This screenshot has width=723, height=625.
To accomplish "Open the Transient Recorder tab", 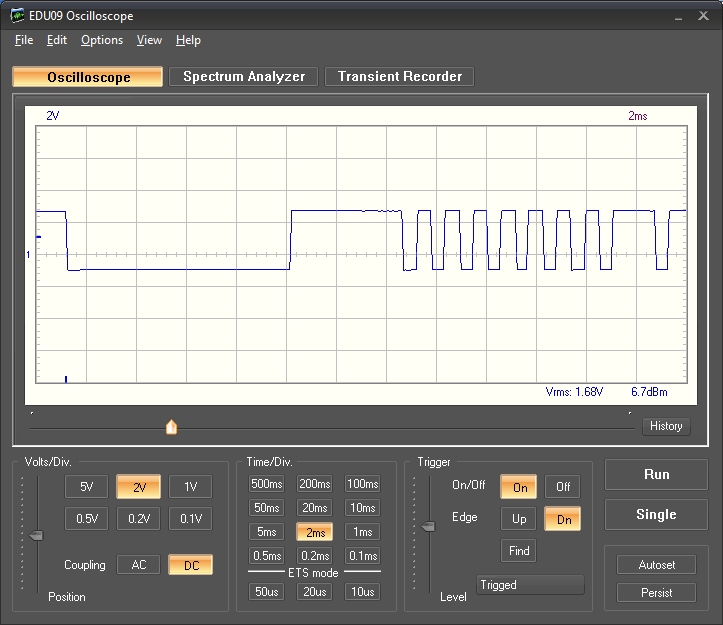I will click(x=400, y=77).
